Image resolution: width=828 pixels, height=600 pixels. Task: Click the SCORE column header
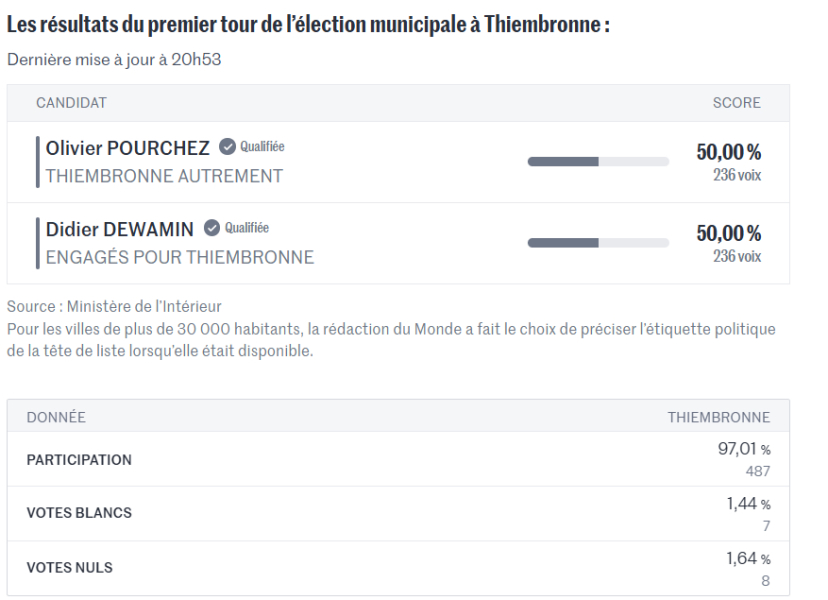tap(735, 103)
